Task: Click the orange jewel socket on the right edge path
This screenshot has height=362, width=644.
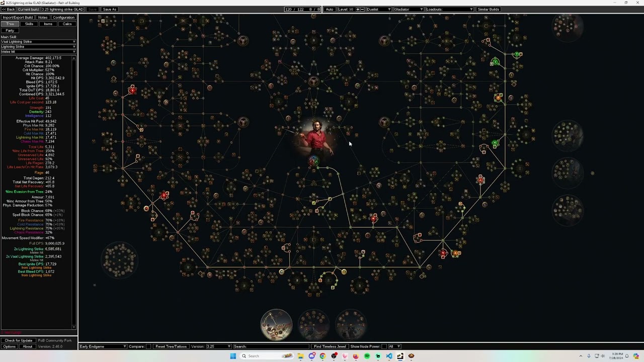Action: (498, 98)
